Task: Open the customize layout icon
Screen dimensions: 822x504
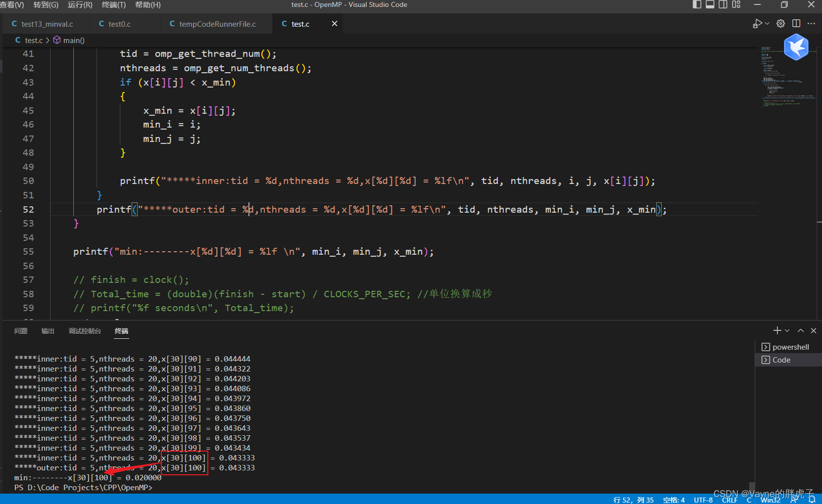Action: [736, 4]
